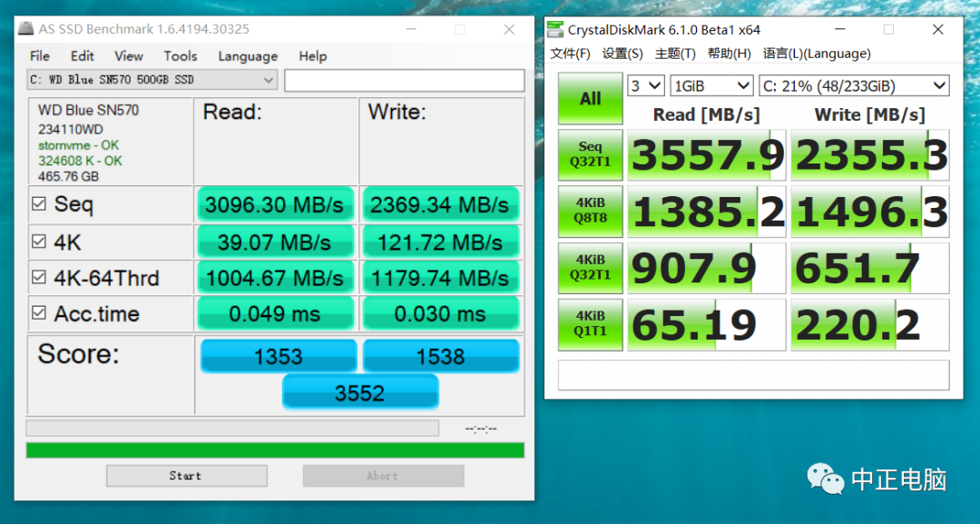980x524 pixels.
Task: Open 设置(S) menu in CrystalDiskMark
Action: 622,54
